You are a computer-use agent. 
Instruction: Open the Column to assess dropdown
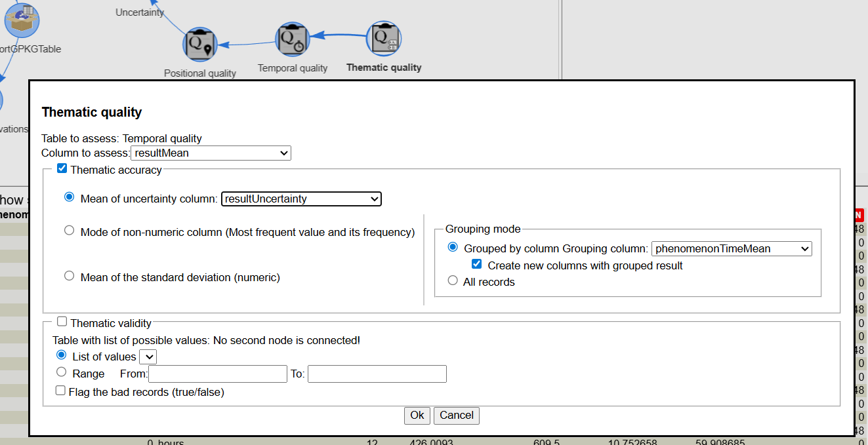pyautogui.click(x=211, y=153)
